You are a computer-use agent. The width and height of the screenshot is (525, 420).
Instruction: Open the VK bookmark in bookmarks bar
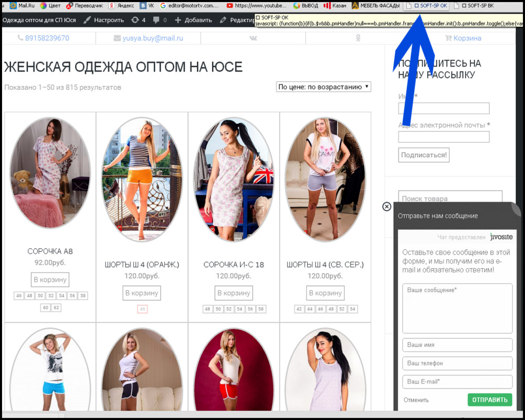pos(148,6)
